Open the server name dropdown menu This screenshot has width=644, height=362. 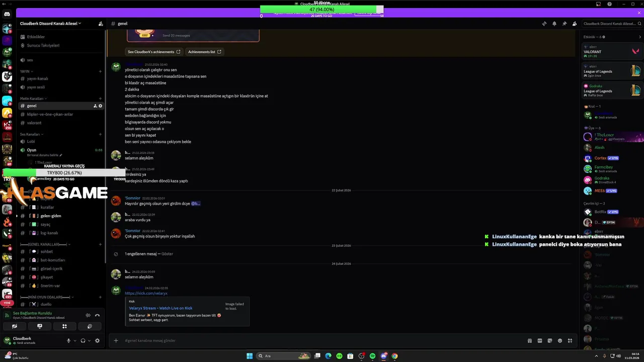pyautogui.click(x=50, y=24)
